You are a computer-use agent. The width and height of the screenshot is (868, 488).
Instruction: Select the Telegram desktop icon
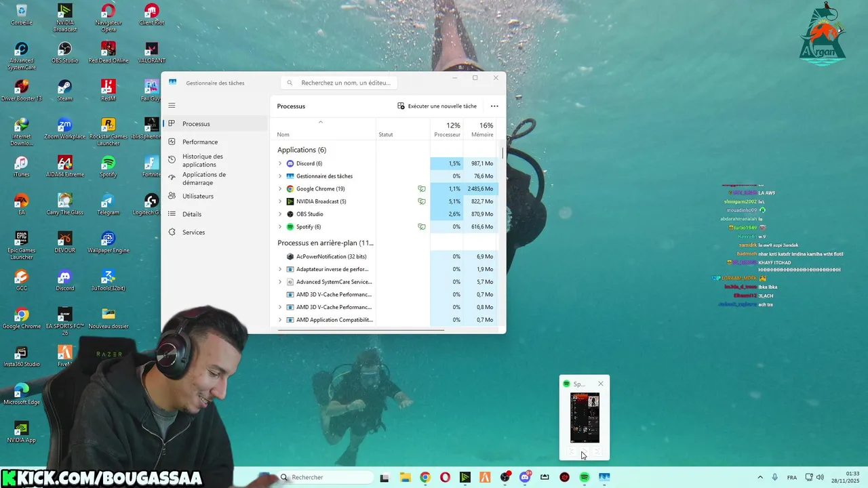pos(108,204)
